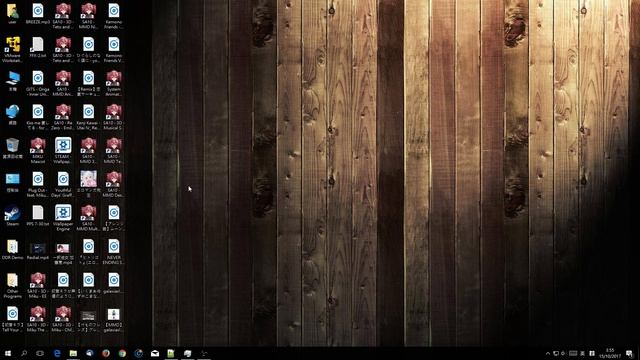This screenshot has width=640, height=360.
Task: Select the STEAM - Wallpaper shortcut icon
Action: click(63, 151)
